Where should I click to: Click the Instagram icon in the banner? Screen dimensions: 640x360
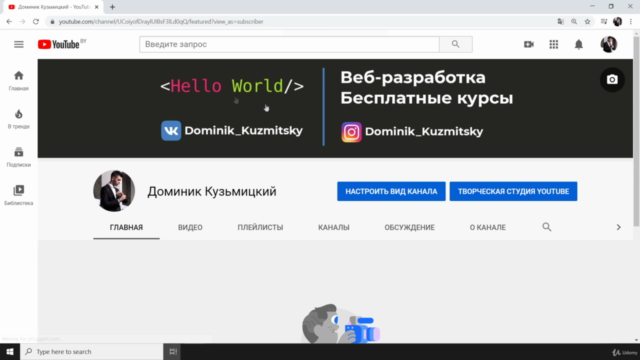[351, 132]
